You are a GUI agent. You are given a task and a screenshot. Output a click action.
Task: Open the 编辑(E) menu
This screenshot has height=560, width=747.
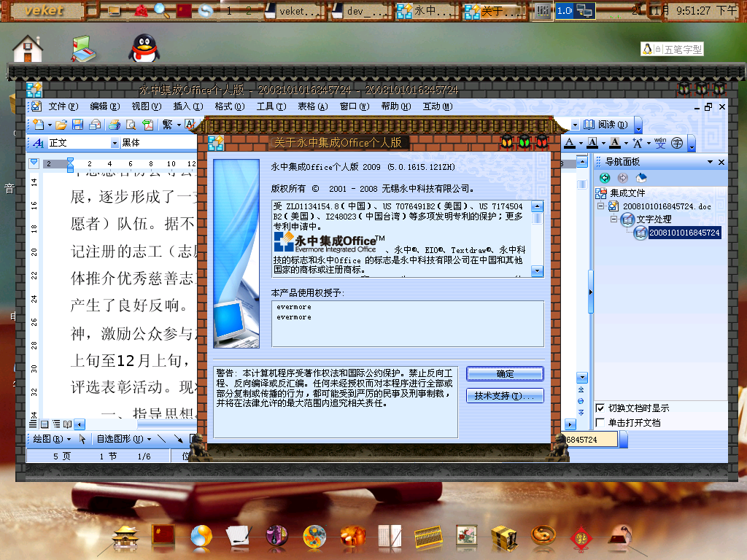(x=105, y=106)
